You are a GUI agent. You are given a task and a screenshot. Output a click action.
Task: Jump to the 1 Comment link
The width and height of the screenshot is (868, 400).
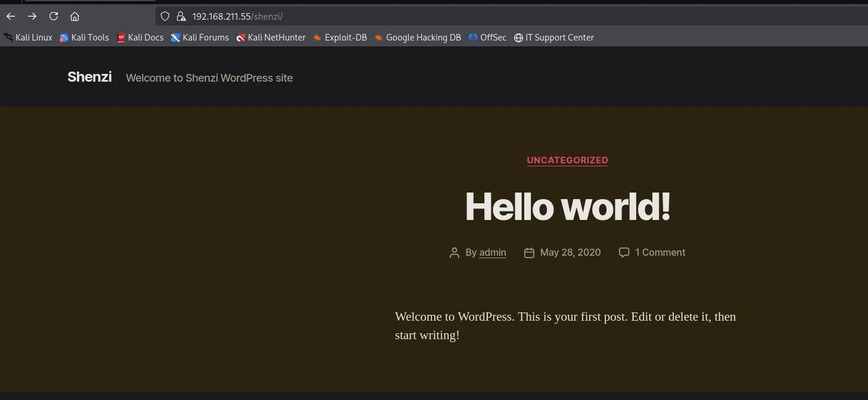click(x=660, y=253)
